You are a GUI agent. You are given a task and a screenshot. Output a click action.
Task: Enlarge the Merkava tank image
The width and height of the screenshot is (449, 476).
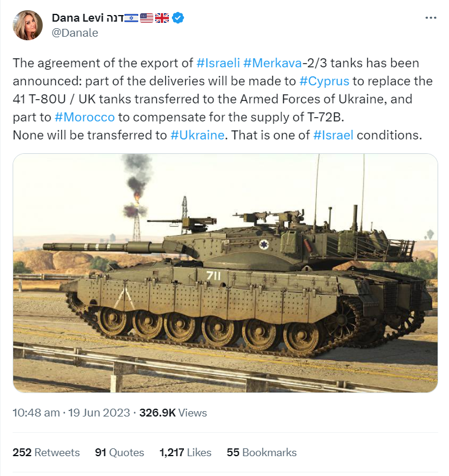[x=225, y=273]
